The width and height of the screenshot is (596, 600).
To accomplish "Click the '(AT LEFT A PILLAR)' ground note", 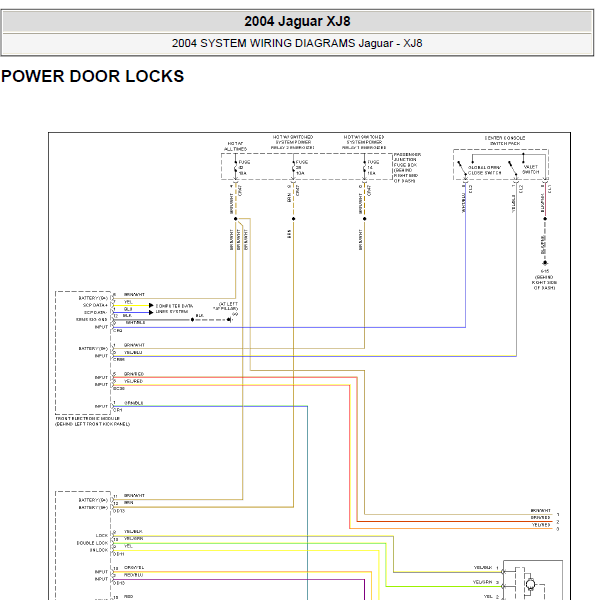I will (226, 306).
